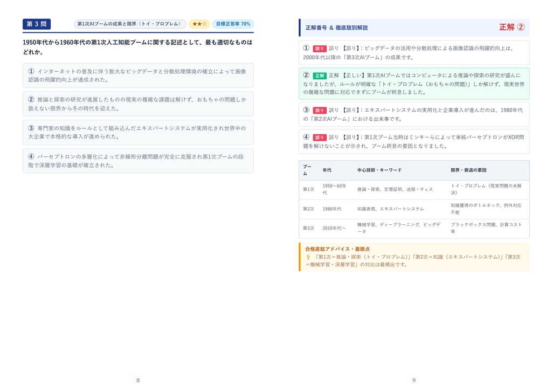Click the question text about 第1次人工知能ブーム
The width and height of the screenshot is (552, 392).
click(137, 47)
